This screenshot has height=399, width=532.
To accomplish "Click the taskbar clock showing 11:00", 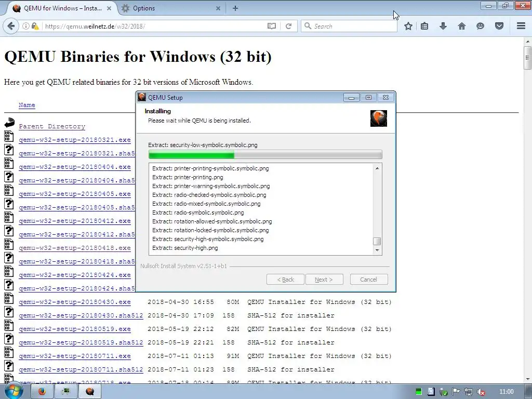I will pyautogui.click(x=506, y=392).
